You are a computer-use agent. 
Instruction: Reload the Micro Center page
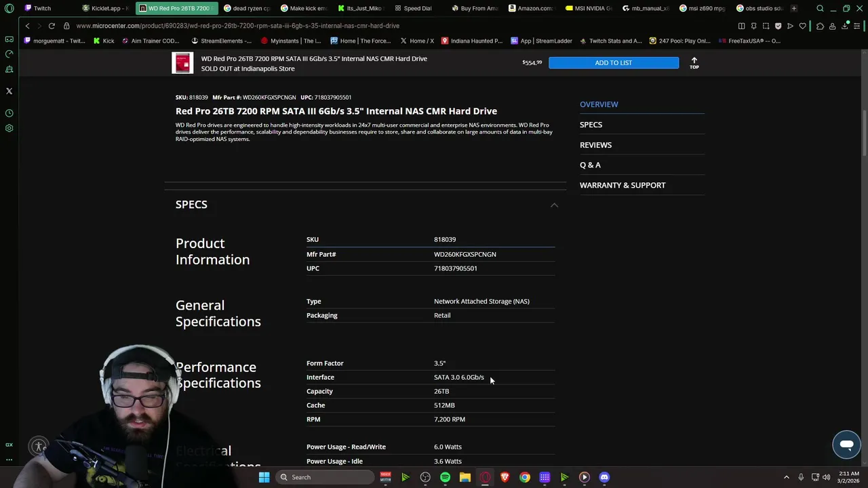click(x=52, y=26)
